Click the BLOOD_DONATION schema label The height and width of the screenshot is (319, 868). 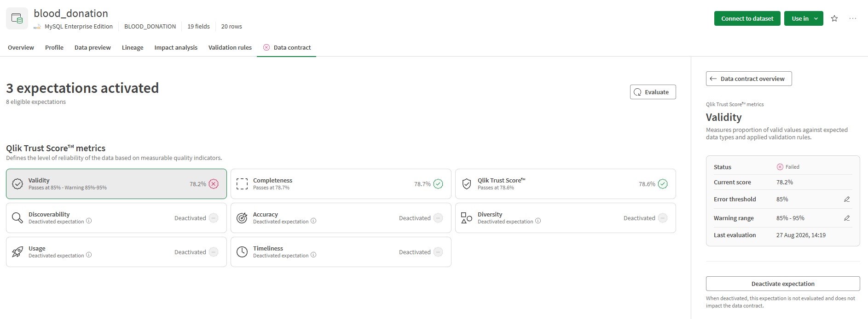pos(150,27)
